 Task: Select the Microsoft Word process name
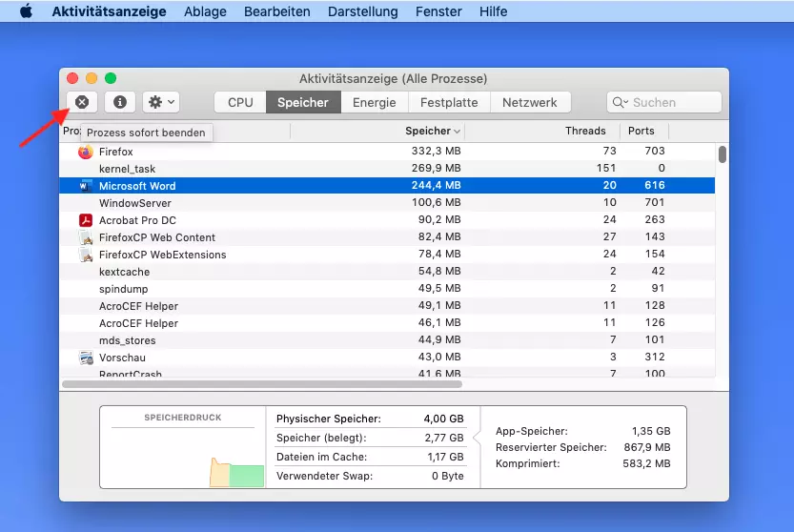(137, 186)
